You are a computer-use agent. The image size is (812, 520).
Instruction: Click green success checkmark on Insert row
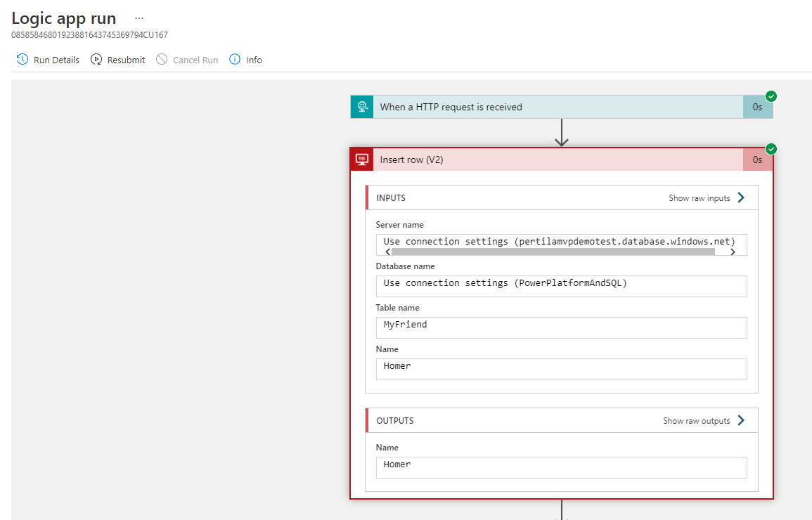(771, 149)
